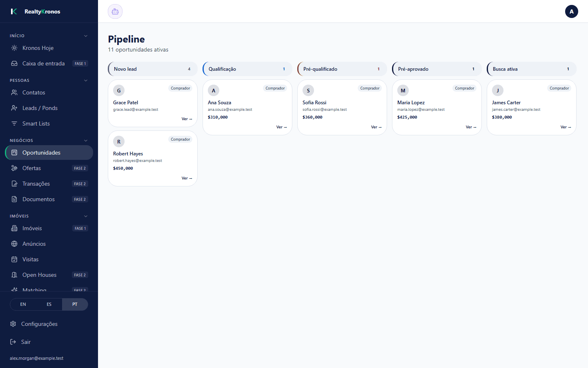Click Ver link on Maria Lopez card

point(471,127)
